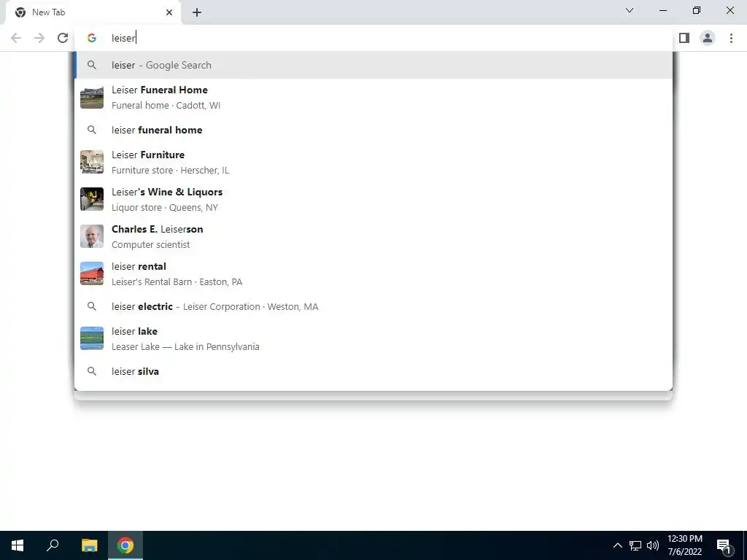Click the Leiser's Wine & Liquors thumbnail
Image resolution: width=747 pixels, height=560 pixels.
point(91,199)
